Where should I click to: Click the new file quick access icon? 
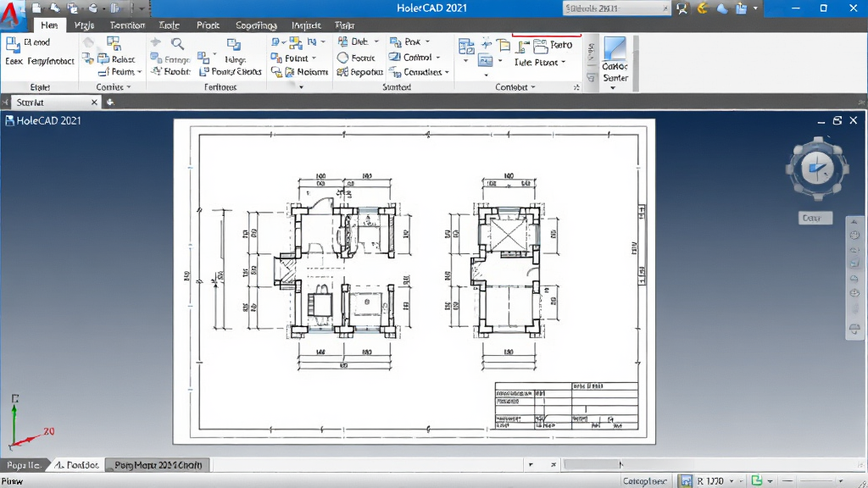click(x=36, y=8)
